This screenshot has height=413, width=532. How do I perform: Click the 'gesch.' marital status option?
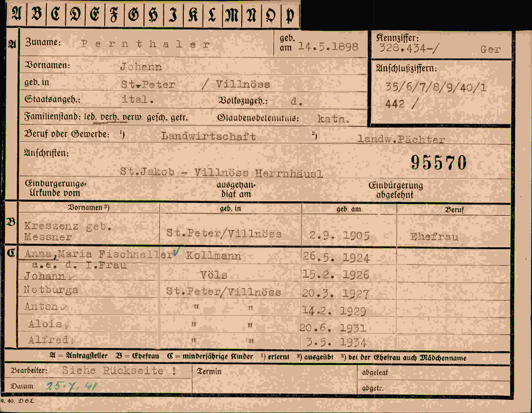coord(157,118)
